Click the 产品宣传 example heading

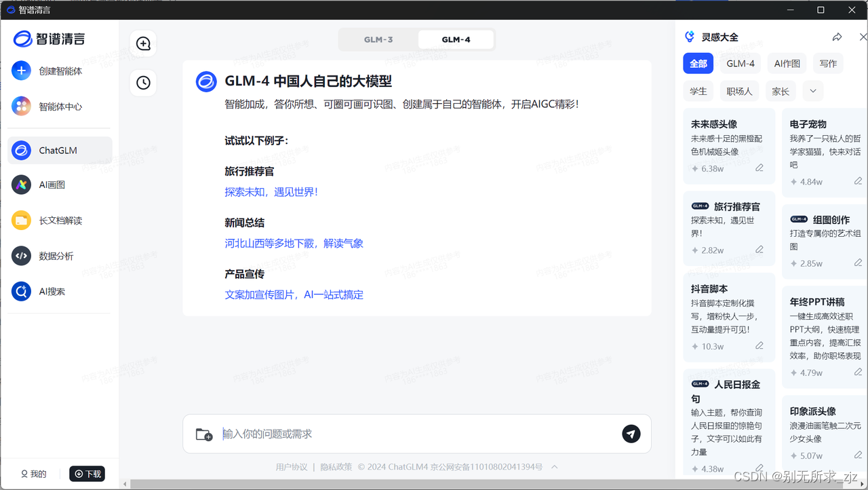pos(245,274)
